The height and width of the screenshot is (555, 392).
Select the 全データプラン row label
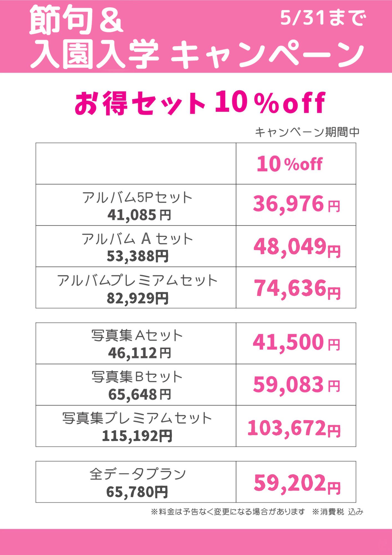pos(138,474)
